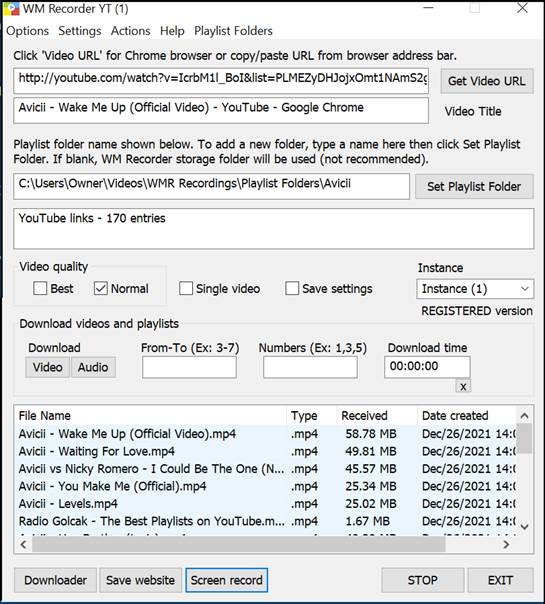This screenshot has width=545, height=604.
Task: Click the Video download button
Action: click(47, 367)
